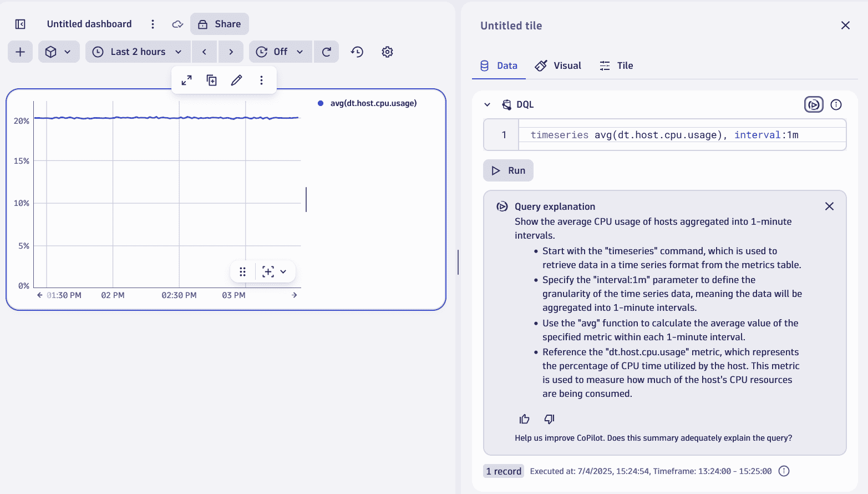
Task: Add a new tile with plus button
Action: [x=20, y=52]
